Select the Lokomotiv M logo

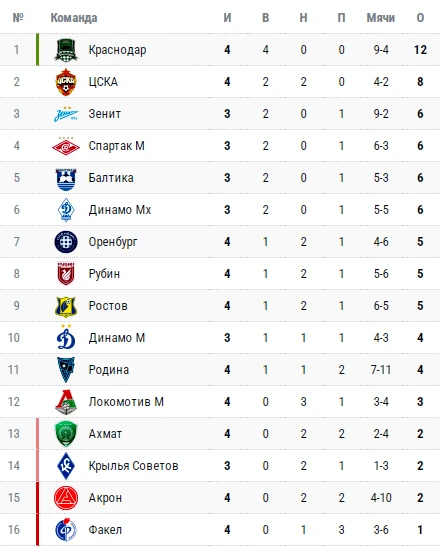(x=66, y=402)
